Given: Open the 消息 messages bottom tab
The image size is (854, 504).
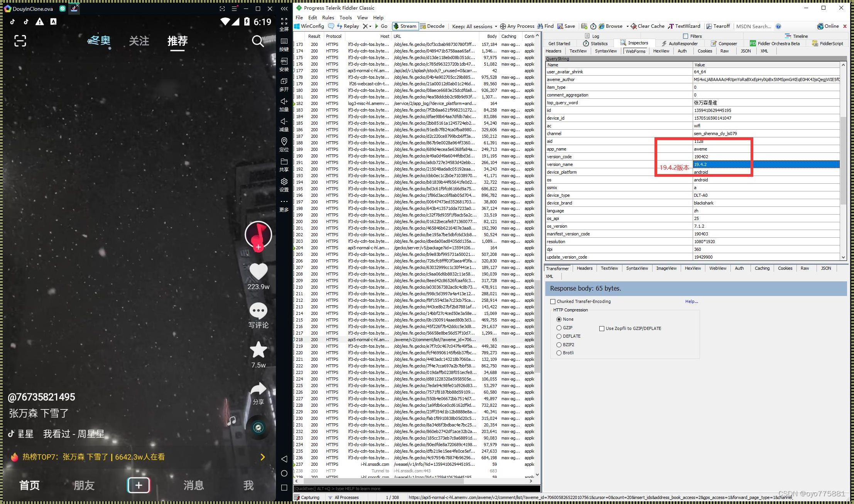Looking at the screenshot, I should 194,485.
